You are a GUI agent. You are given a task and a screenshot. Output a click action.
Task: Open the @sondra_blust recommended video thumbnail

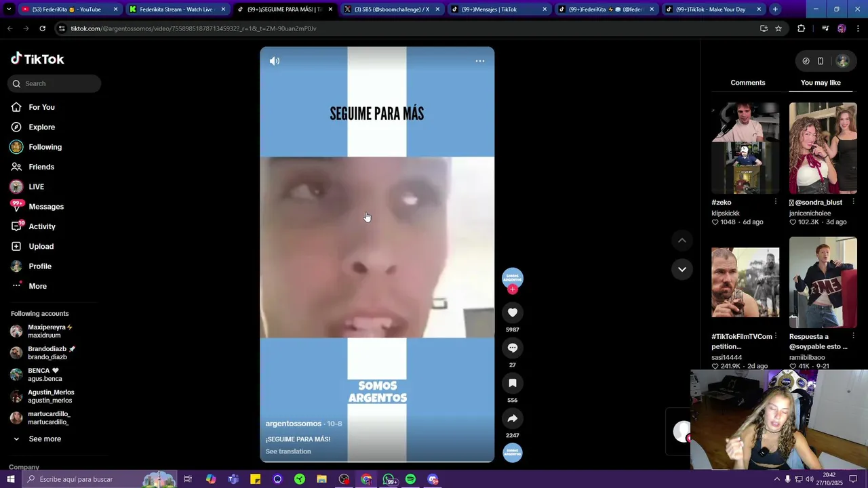pyautogui.click(x=823, y=148)
